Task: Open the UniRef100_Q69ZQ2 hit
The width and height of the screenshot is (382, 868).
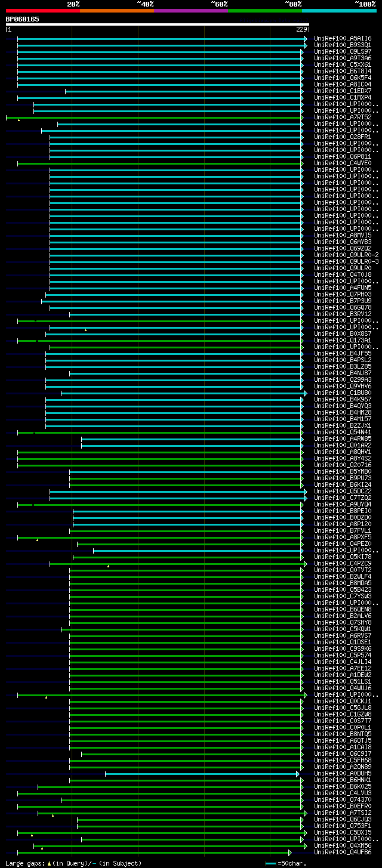Action: (x=343, y=248)
